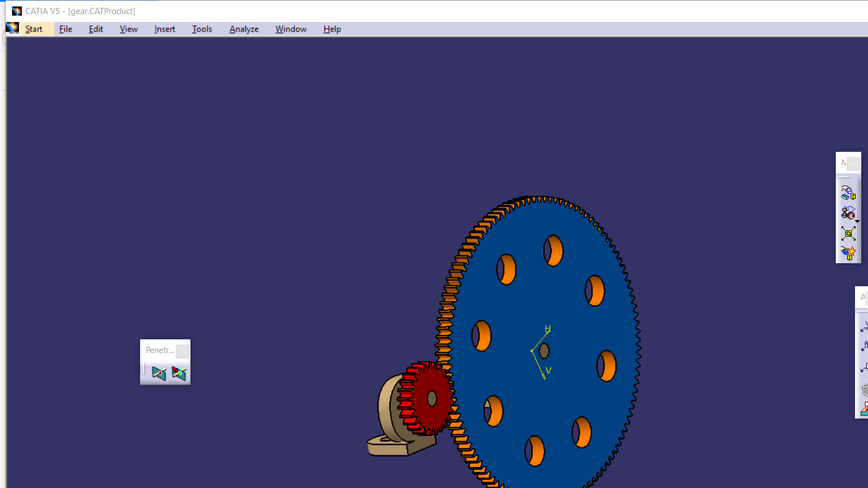Open the Edit menu

[96, 29]
